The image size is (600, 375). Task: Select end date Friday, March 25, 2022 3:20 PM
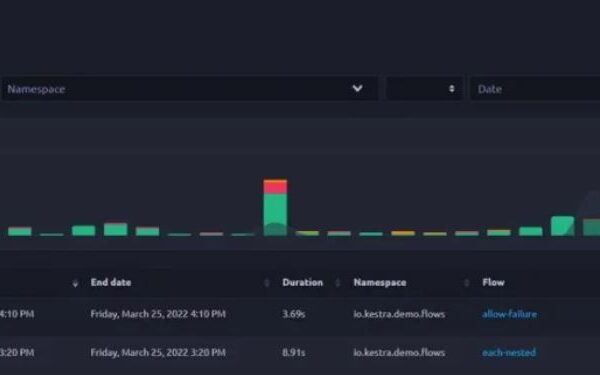pos(158,352)
